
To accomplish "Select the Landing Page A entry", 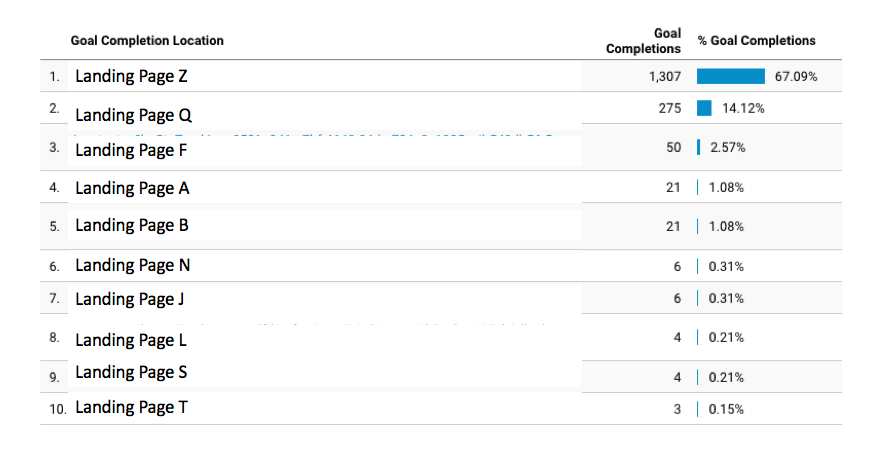I will [x=132, y=188].
